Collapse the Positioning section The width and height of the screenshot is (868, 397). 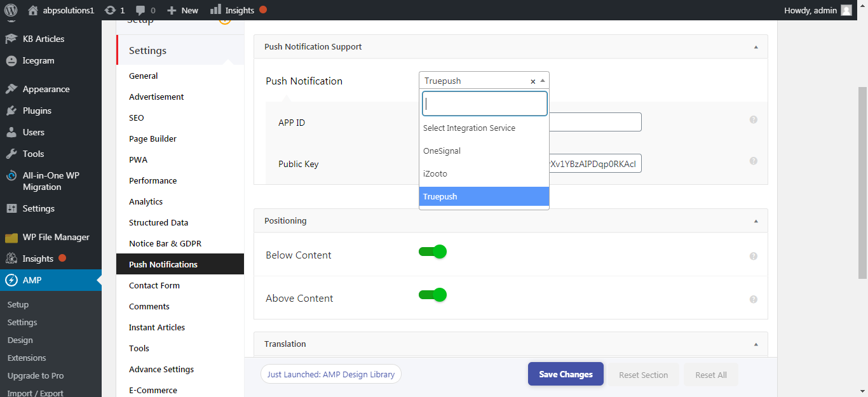coord(756,221)
